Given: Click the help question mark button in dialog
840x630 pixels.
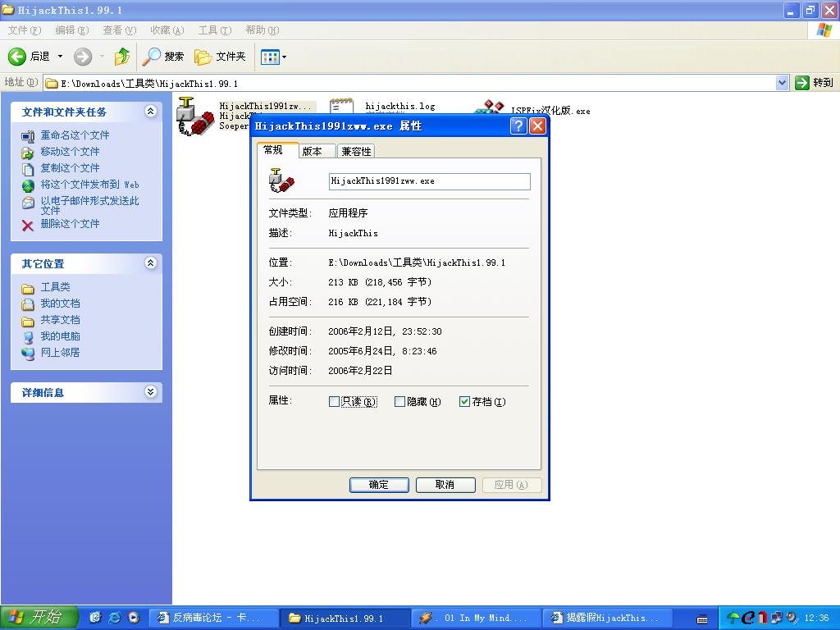Looking at the screenshot, I should [x=518, y=126].
